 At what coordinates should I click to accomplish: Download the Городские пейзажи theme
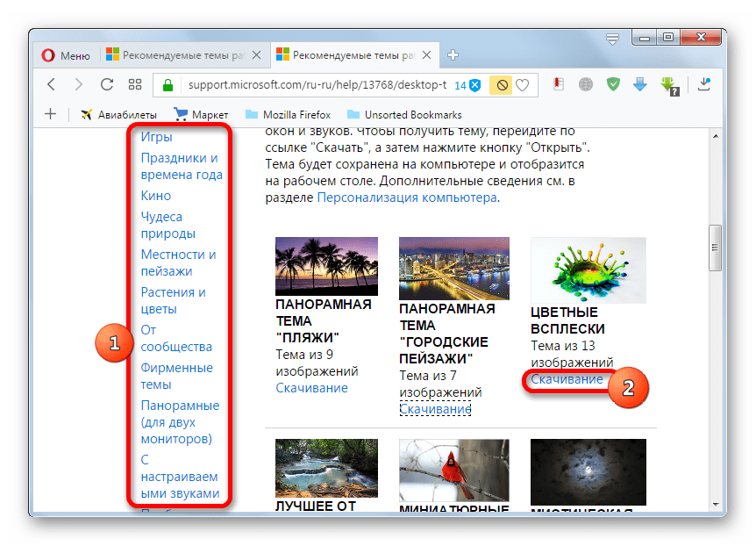click(x=435, y=409)
